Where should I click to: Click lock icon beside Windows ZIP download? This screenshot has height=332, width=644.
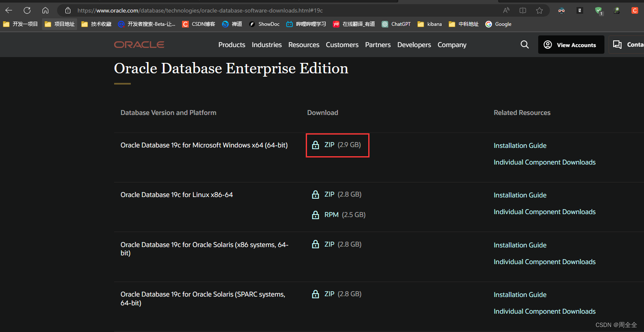click(x=316, y=145)
